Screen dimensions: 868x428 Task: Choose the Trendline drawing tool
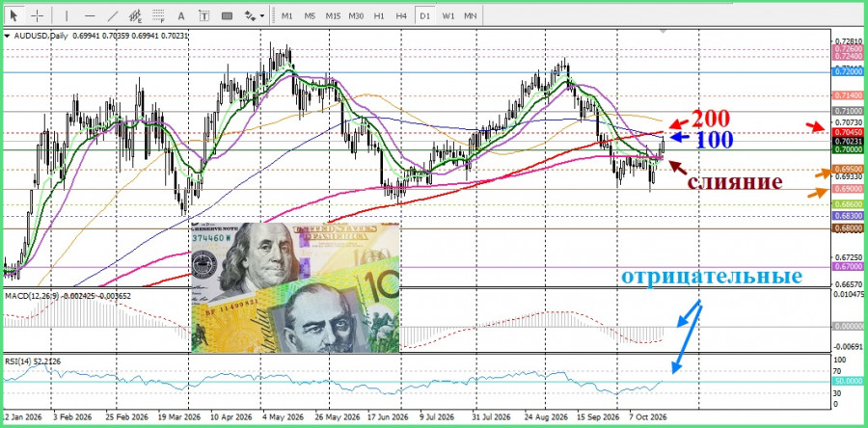pyautogui.click(x=113, y=15)
